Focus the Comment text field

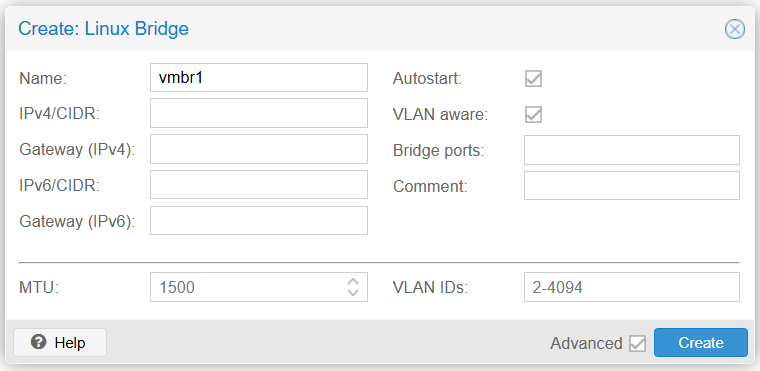(x=632, y=185)
